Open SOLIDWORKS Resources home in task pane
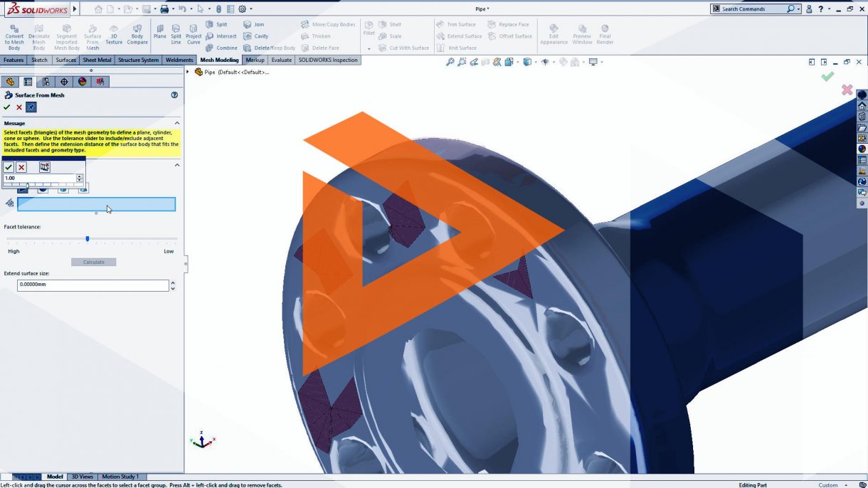 pos(862,106)
